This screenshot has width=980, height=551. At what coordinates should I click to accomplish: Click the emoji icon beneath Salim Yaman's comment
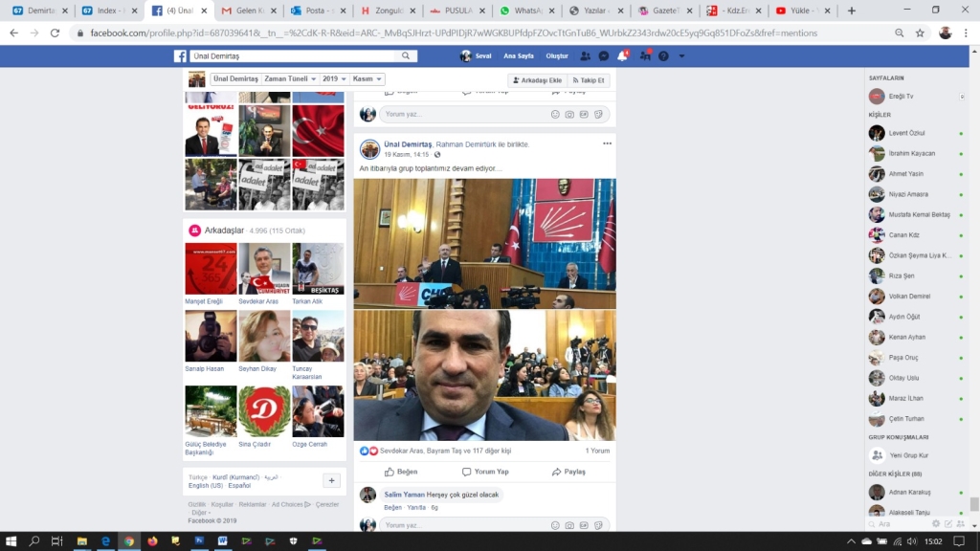(x=555, y=525)
